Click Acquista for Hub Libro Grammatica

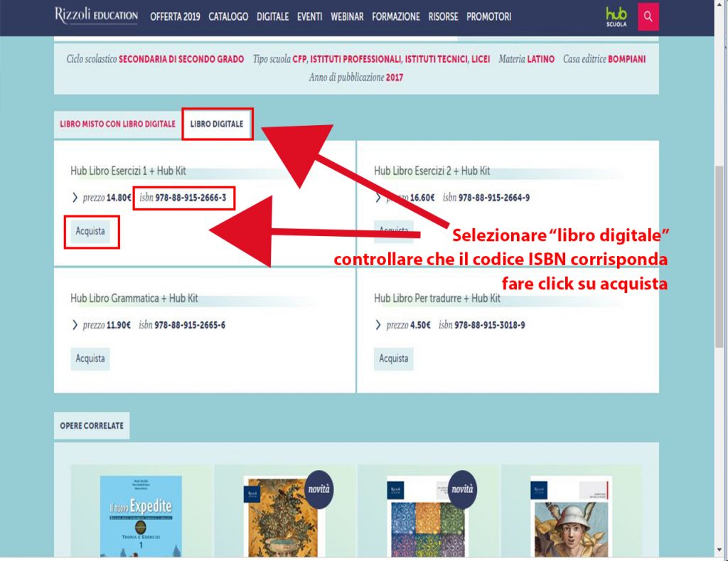coord(90,358)
